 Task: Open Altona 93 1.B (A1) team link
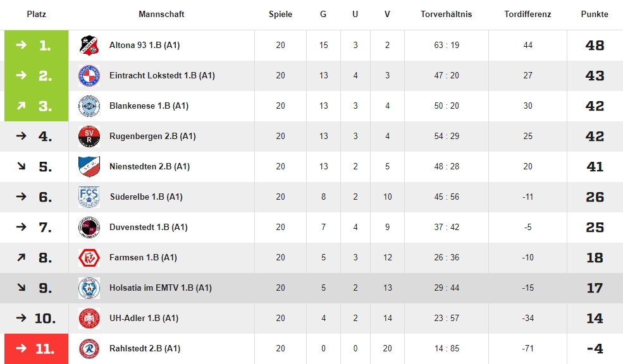point(145,45)
